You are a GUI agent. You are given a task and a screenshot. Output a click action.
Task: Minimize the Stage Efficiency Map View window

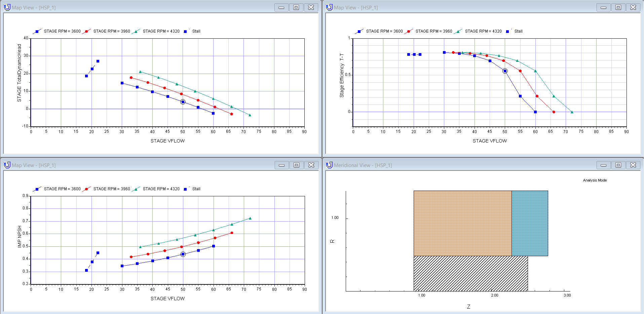(x=603, y=7)
